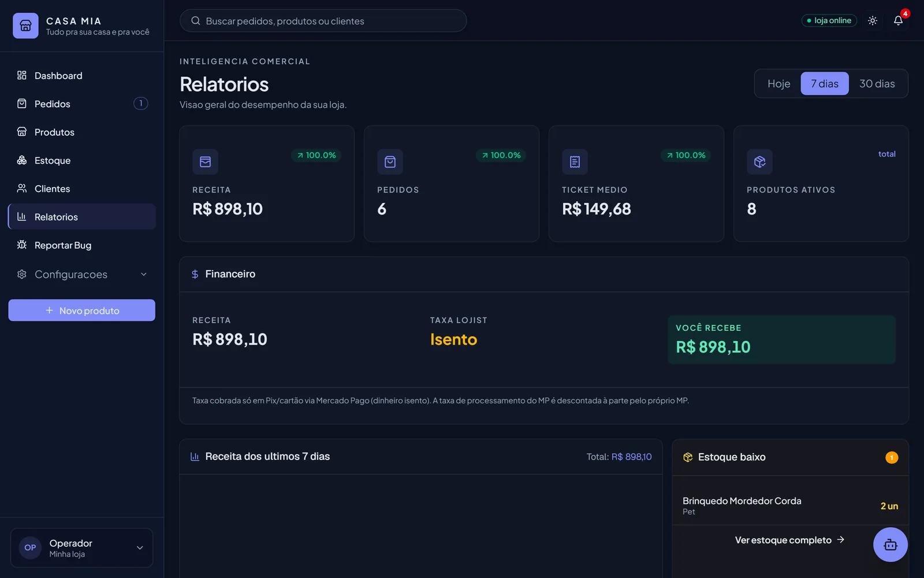This screenshot has height=578, width=924.
Task: Click the Estoque baixo box icon
Action: coord(688,457)
